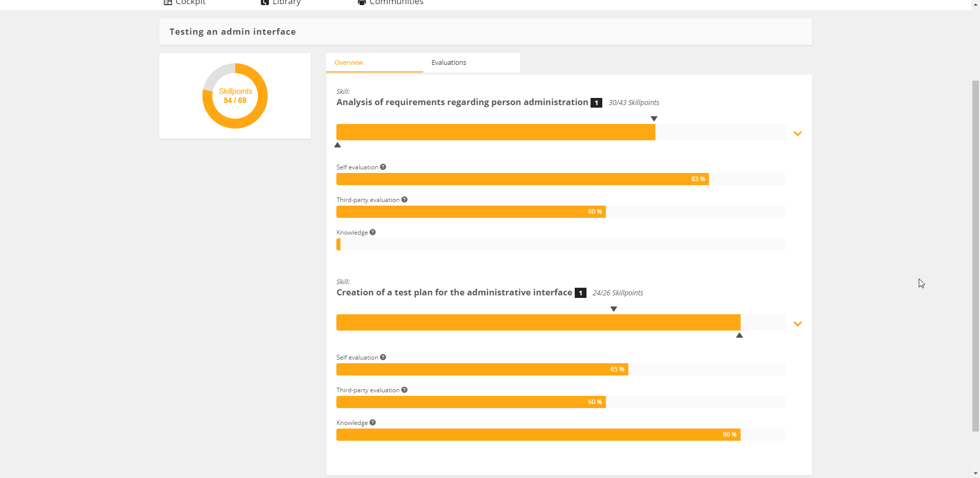
Task: Go to Communities in top navigation
Action: 391,2
